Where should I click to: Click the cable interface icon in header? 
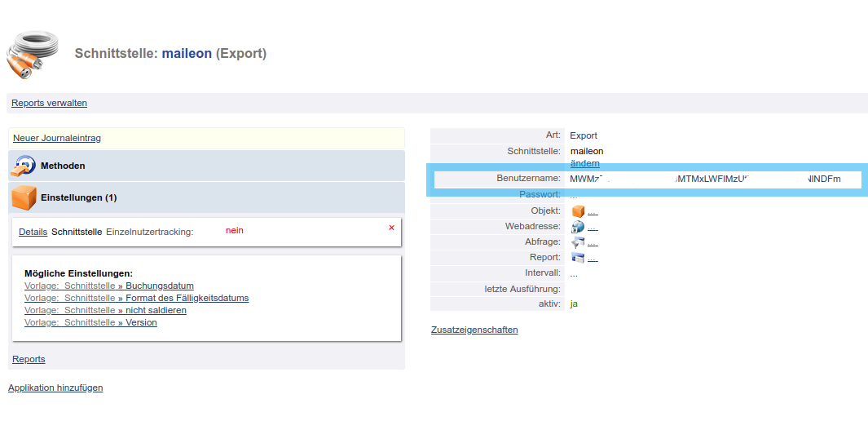point(33,55)
